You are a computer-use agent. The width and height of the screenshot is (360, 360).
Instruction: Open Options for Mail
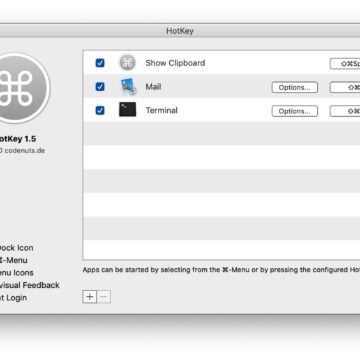tap(295, 87)
